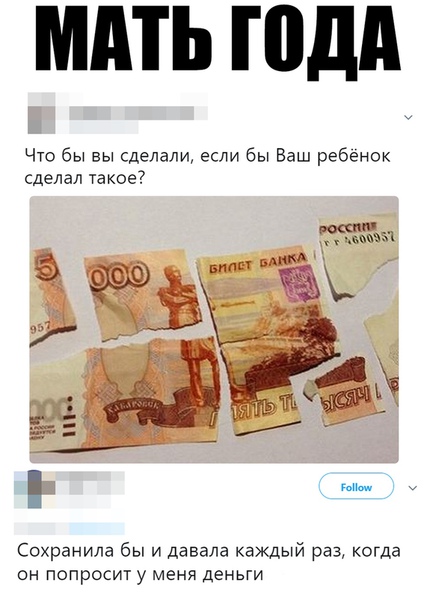Click the banknote ribbon labeled 'ХАБАРОВСК'
The image size is (433, 604).
pos(133,408)
